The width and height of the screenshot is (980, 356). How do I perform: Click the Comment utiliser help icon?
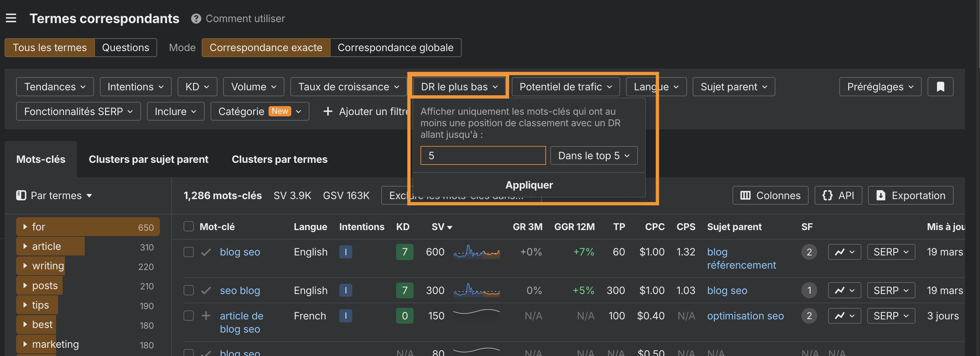pos(195,18)
